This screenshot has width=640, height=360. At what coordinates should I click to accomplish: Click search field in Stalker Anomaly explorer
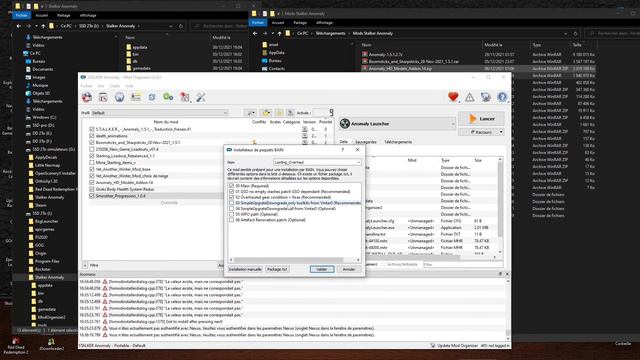220,26
